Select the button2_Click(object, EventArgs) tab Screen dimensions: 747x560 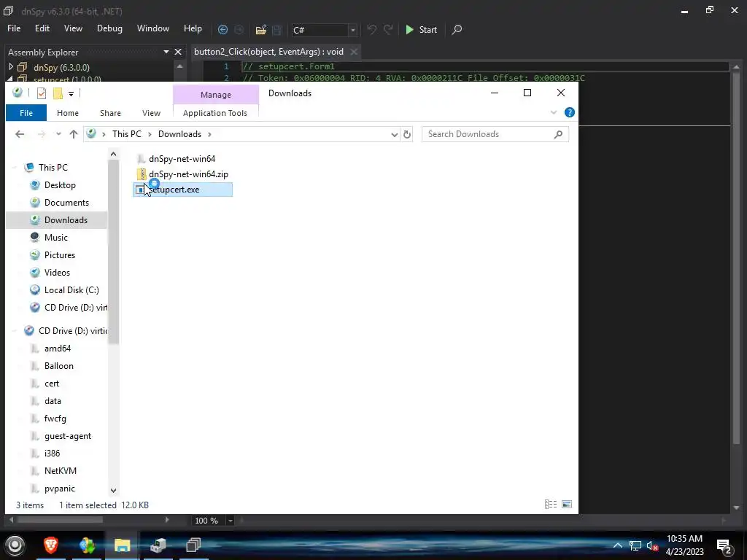(268, 52)
